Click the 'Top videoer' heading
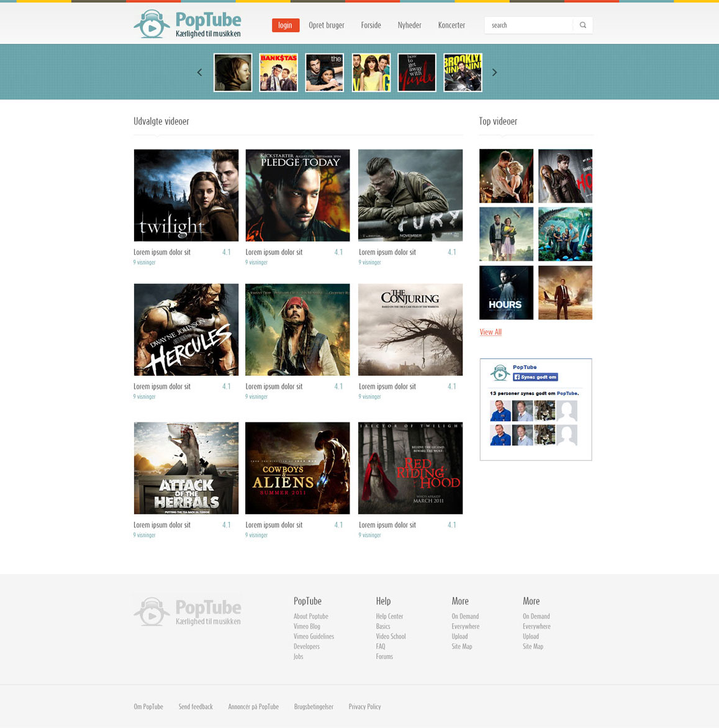Image resolution: width=719 pixels, height=728 pixels. 498,121
